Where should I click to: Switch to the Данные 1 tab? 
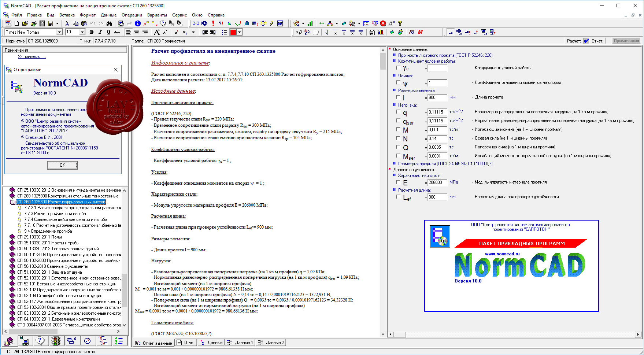240,343
